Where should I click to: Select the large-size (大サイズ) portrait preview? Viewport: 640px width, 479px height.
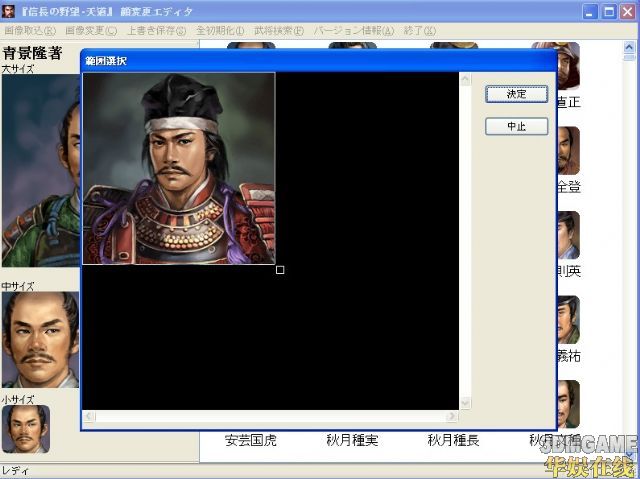tap(41, 171)
